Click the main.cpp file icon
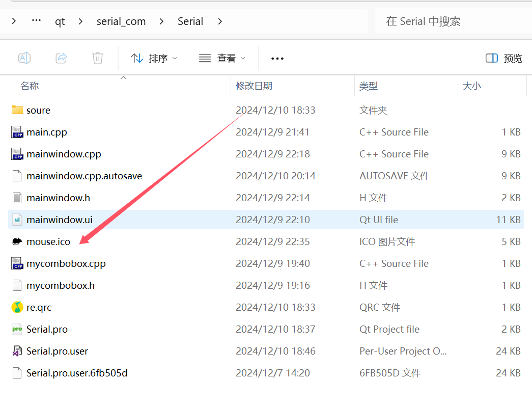532x407 pixels. coord(17,132)
